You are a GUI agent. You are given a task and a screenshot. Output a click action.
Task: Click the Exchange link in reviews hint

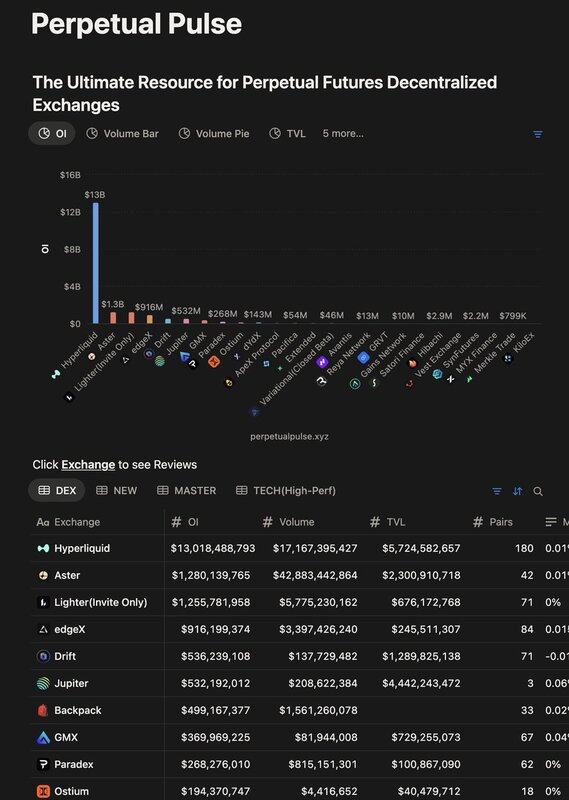coord(88,465)
